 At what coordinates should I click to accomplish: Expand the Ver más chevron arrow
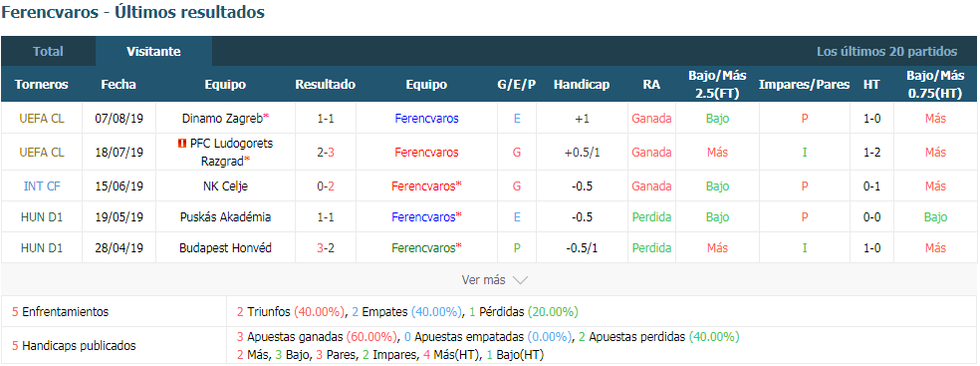[520, 280]
